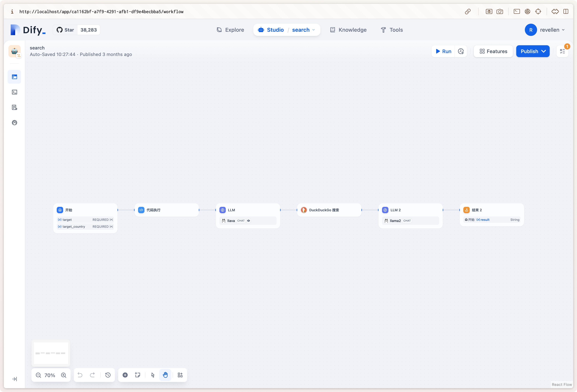
Task: Click the add node plus icon
Action: click(125, 375)
